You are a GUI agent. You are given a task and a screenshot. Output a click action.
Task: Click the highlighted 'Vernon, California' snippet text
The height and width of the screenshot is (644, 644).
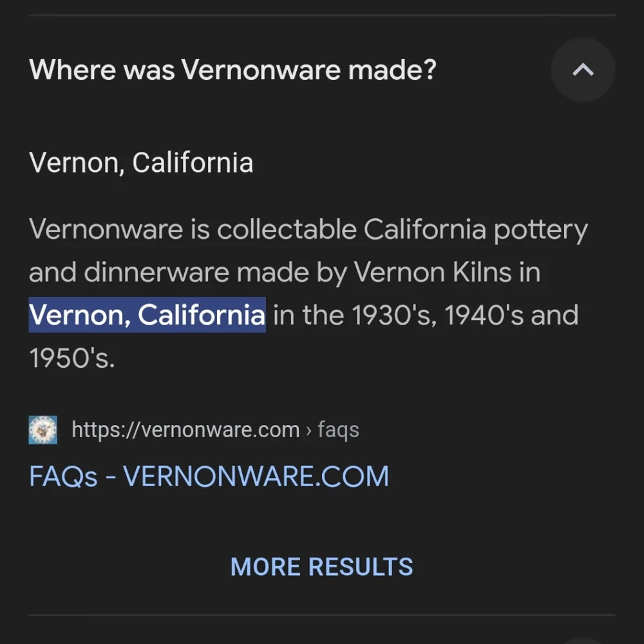click(x=147, y=315)
